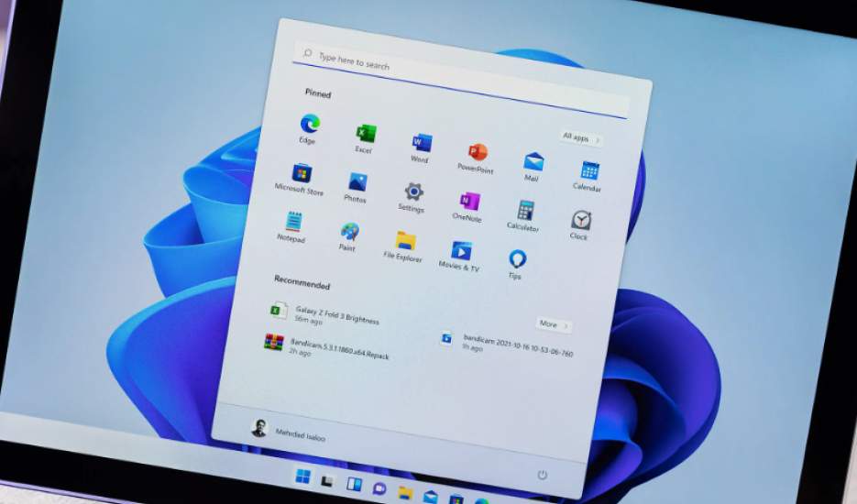Open Bandicam 5.3.1.1880 x64 Repack archive
The image size is (857, 504).
327,348
